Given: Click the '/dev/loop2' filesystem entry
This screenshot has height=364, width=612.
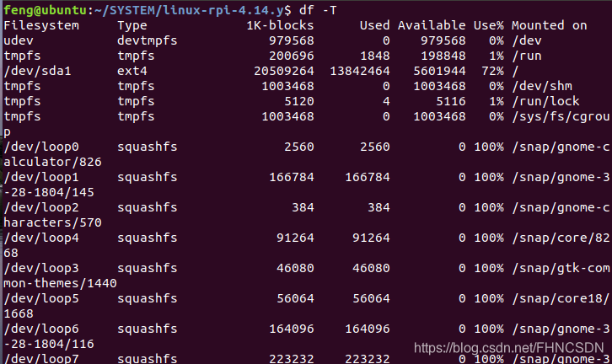Looking at the screenshot, I should 41,208.
